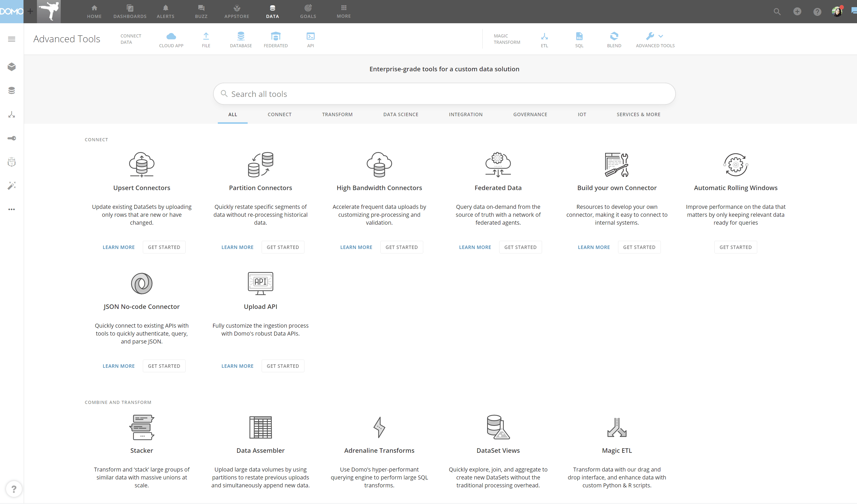
Task: Open the Buzz chat icon
Action: click(201, 8)
